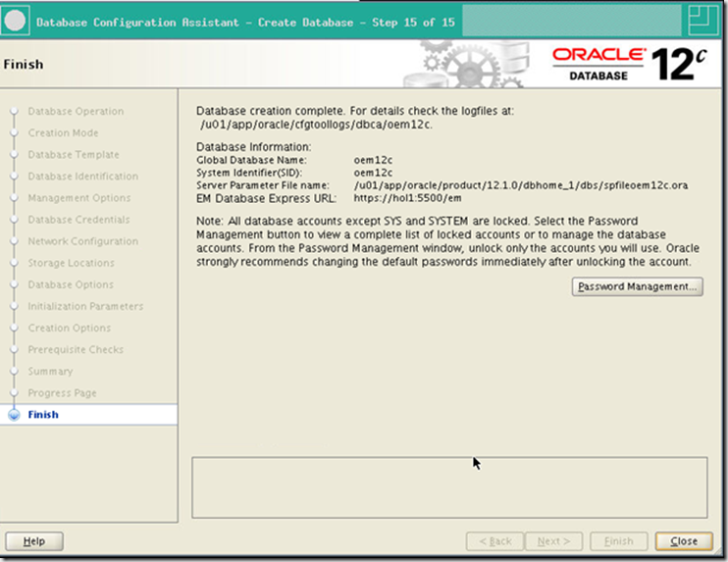This screenshot has height=562, width=728.
Task: Click the maximize icon in title bar
Action: (x=702, y=20)
